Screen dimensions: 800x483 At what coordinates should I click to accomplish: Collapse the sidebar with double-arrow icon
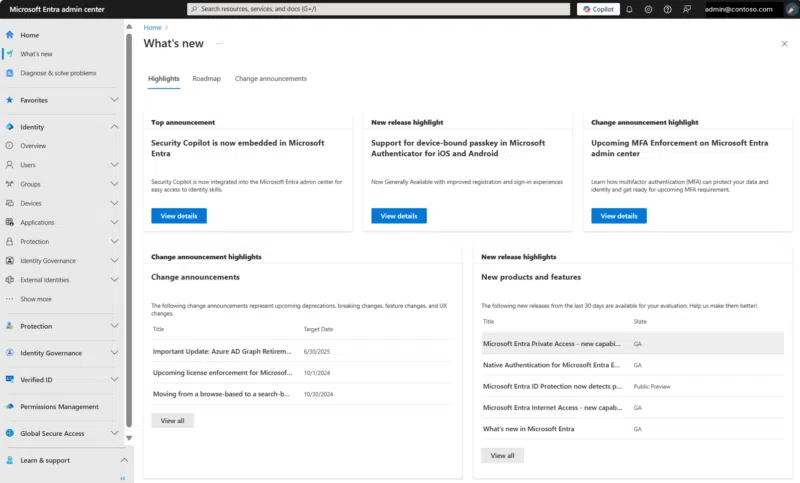(x=122, y=478)
